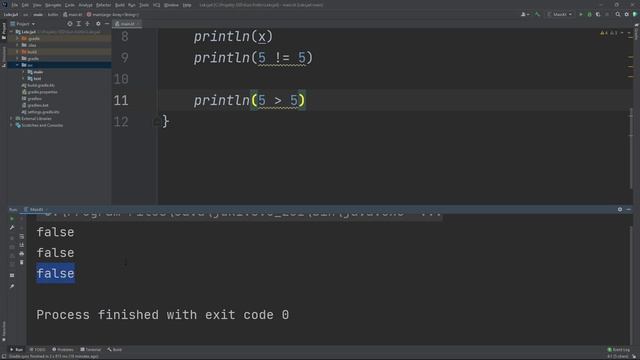640x360 pixels.
Task: Click Run with Coverage icon in top toolbar
Action: tap(598, 14)
